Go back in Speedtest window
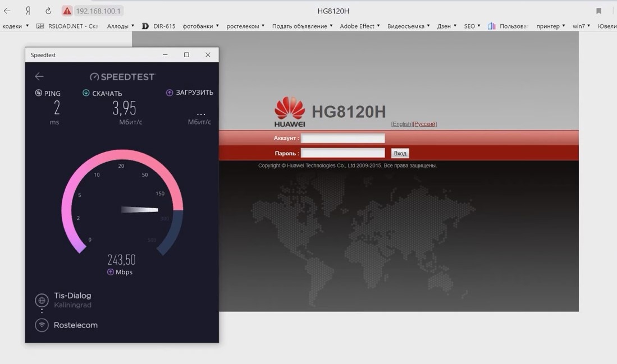 [x=39, y=76]
